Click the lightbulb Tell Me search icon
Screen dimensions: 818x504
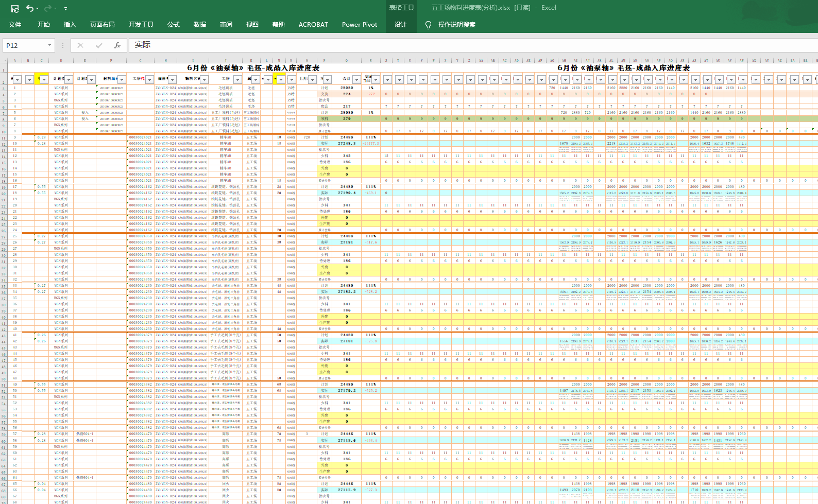pos(428,25)
